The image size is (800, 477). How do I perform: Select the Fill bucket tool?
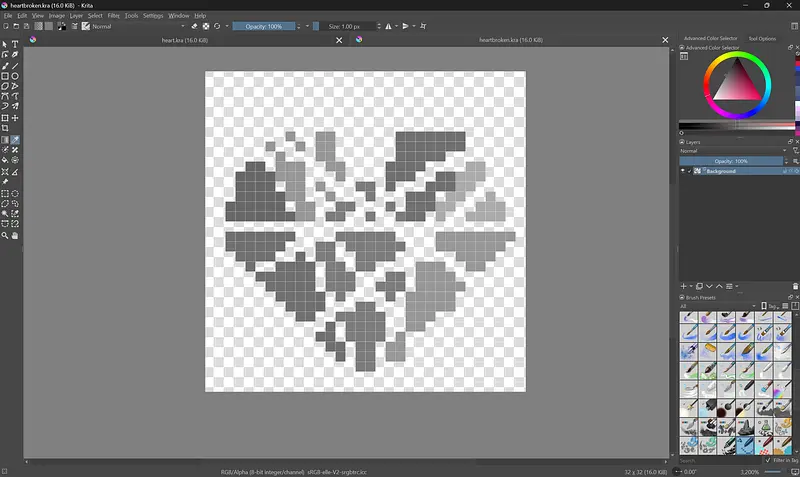(5, 160)
